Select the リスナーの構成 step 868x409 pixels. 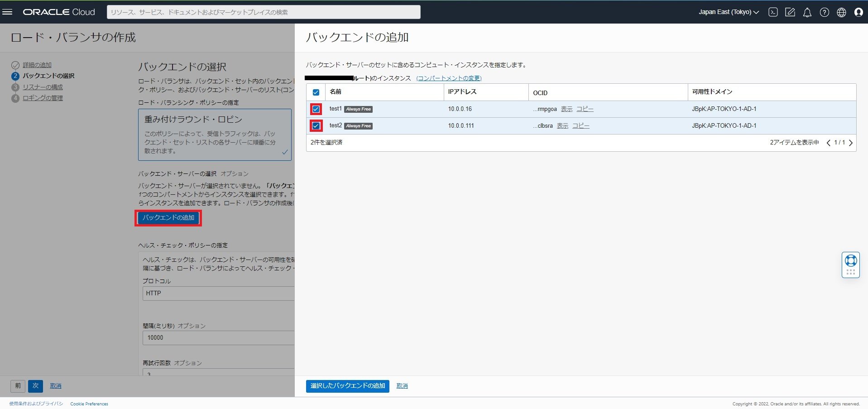(43, 87)
